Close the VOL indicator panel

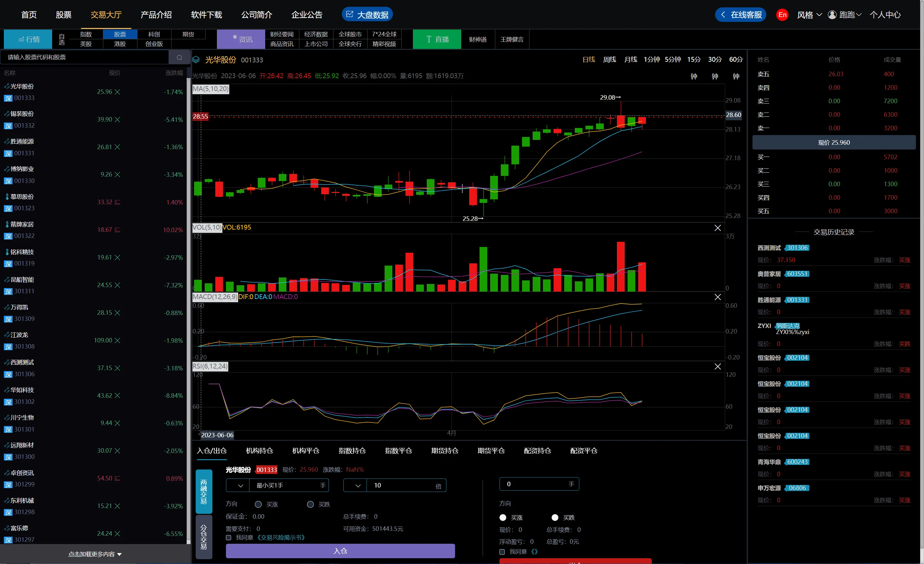717,228
